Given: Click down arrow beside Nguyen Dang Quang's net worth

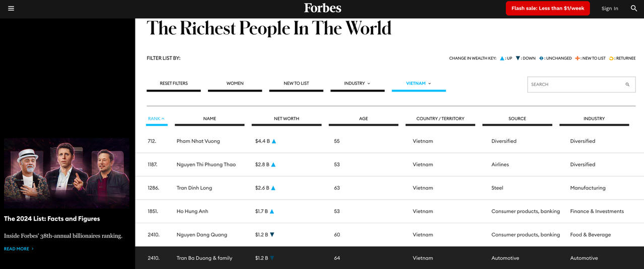Looking at the screenshot, I should (x=272, y=235).
